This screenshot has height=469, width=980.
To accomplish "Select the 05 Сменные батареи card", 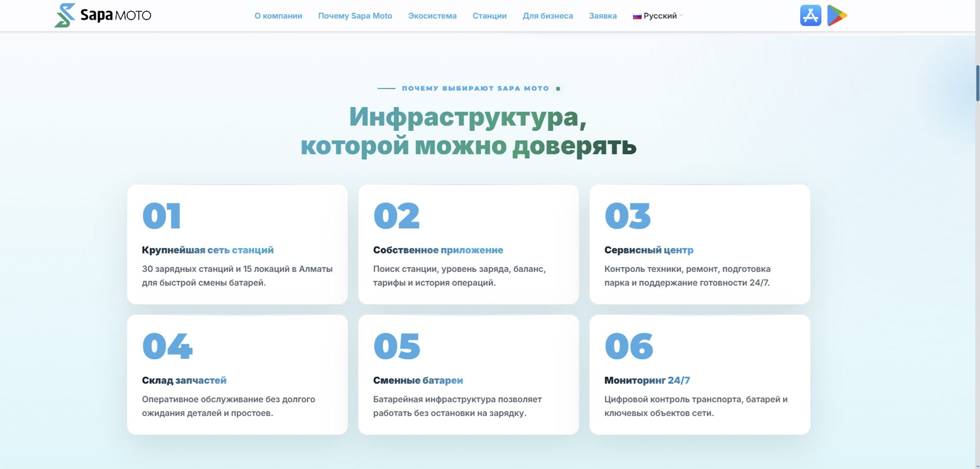I will tap(468, 375).
